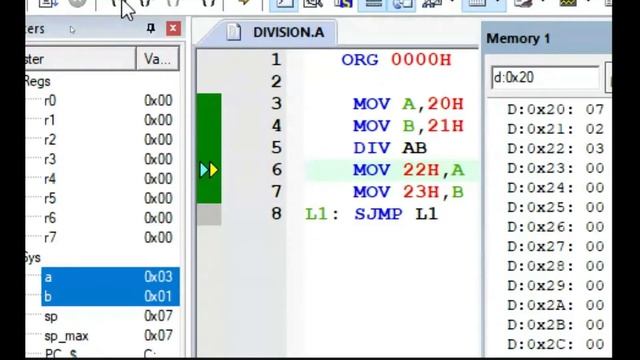Toggle the Command Window toolbar icon
This screenshot has width=640, height=360.
pos(284,4)
